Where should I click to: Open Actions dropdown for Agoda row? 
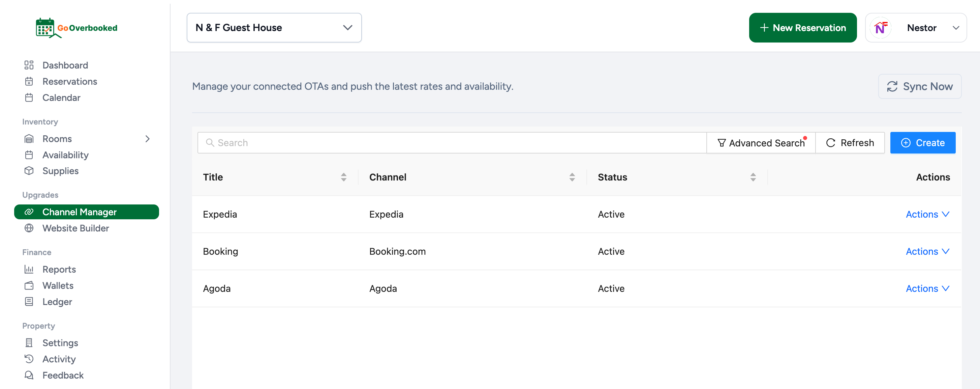click(x=927, y=289)
